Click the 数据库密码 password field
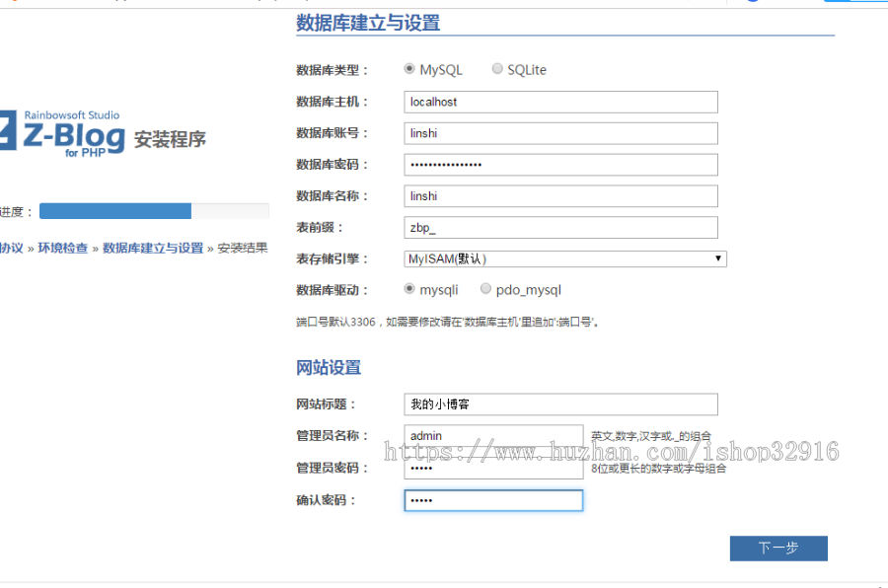The height and width of the screenshot is (588, 888). pos(559,164)
